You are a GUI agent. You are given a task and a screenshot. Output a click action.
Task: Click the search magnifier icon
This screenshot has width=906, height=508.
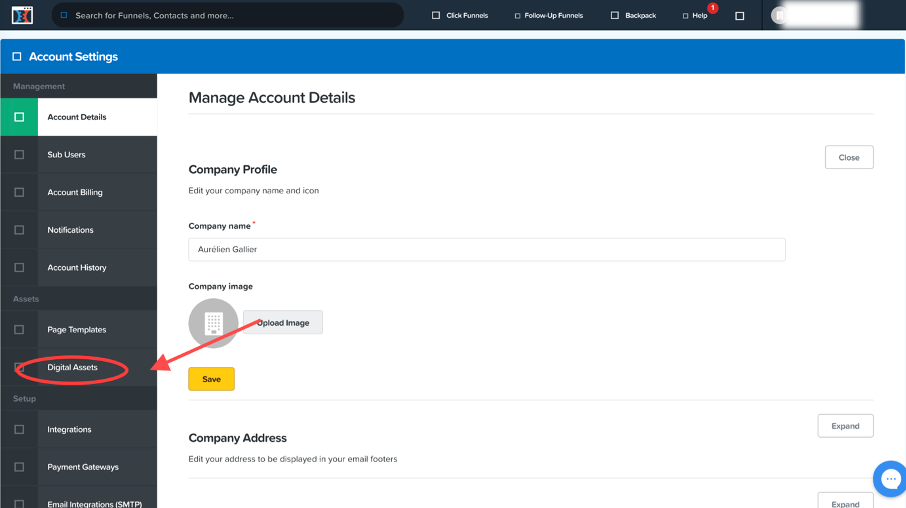coord(64,15)
